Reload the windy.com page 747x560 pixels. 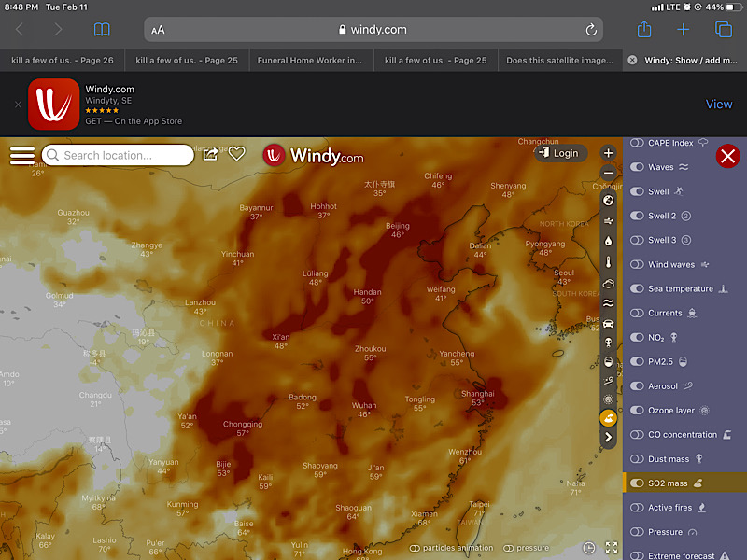[591, 30]
